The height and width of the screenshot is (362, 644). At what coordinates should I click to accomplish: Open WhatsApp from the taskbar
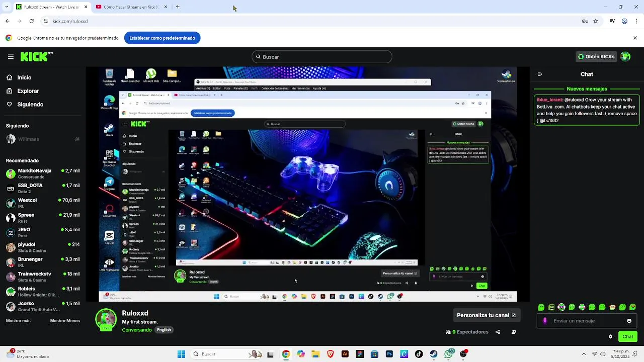pos(449,354)
